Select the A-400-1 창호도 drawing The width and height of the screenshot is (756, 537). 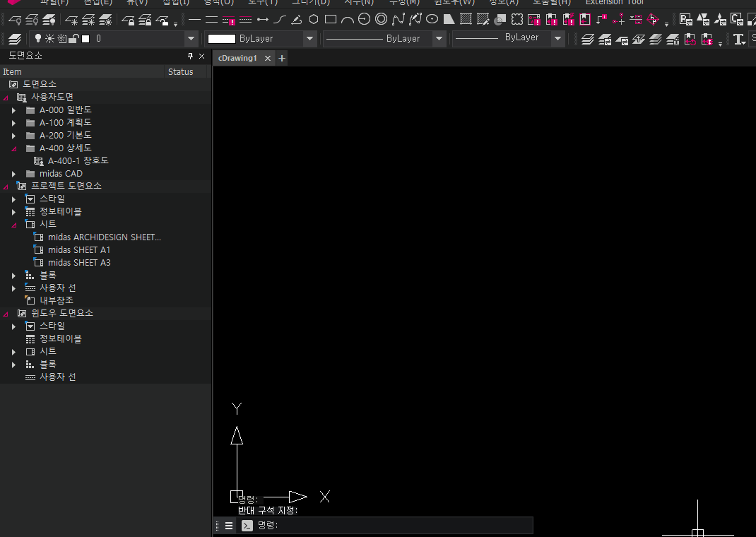pos(78,161)
